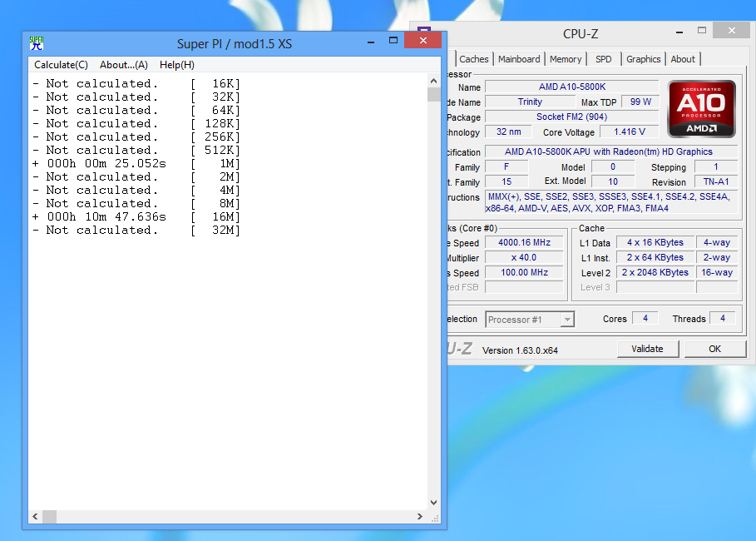
Task: Click the Revision value TN-A1
Action: coord(716,181)
